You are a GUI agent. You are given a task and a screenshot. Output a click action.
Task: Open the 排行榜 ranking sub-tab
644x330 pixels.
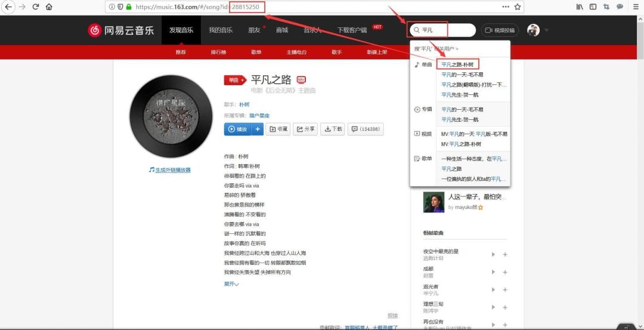coord(218,53)
